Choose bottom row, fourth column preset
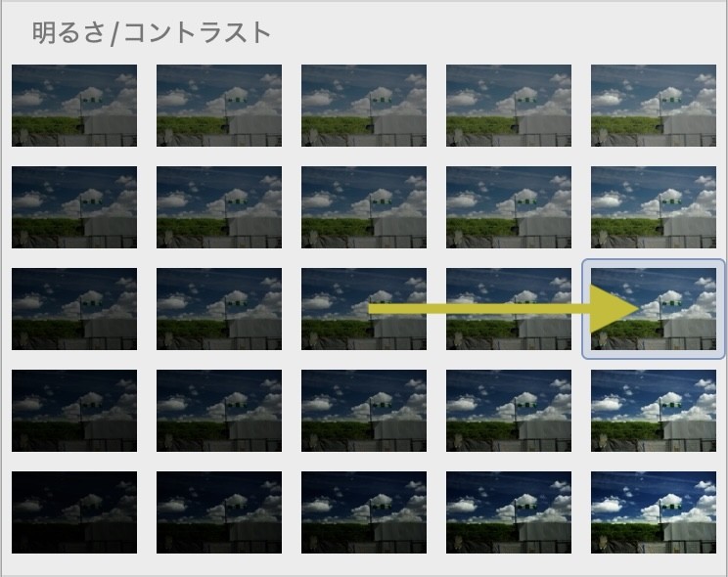The image size is (728, 577). [x=509, y=512]
